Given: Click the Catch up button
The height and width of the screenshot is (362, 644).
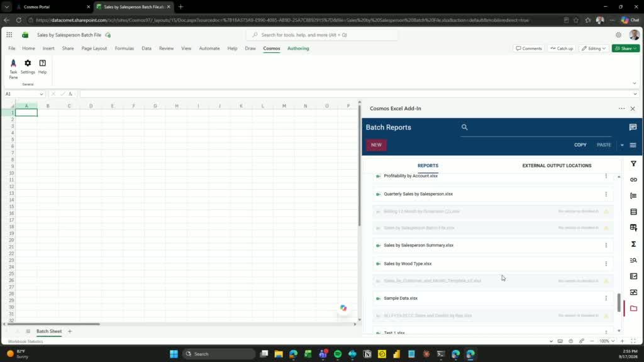Looking at the screenshot, I should pos(562,48).
